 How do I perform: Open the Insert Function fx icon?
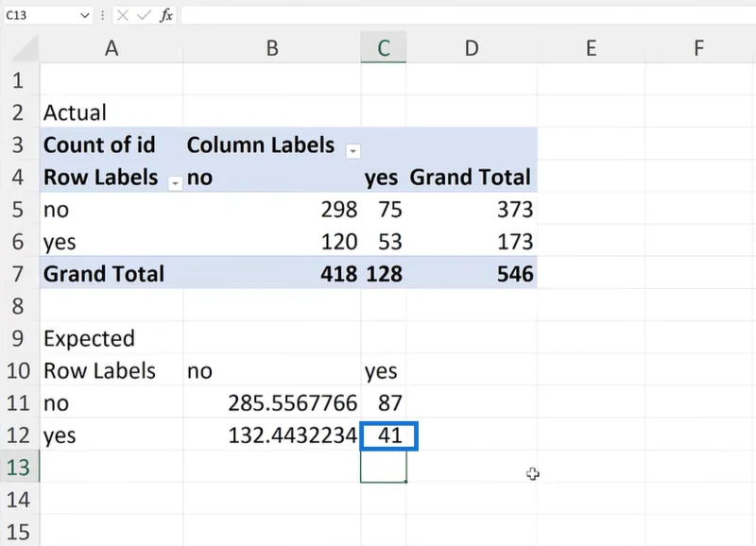click(x=166, y=15)
